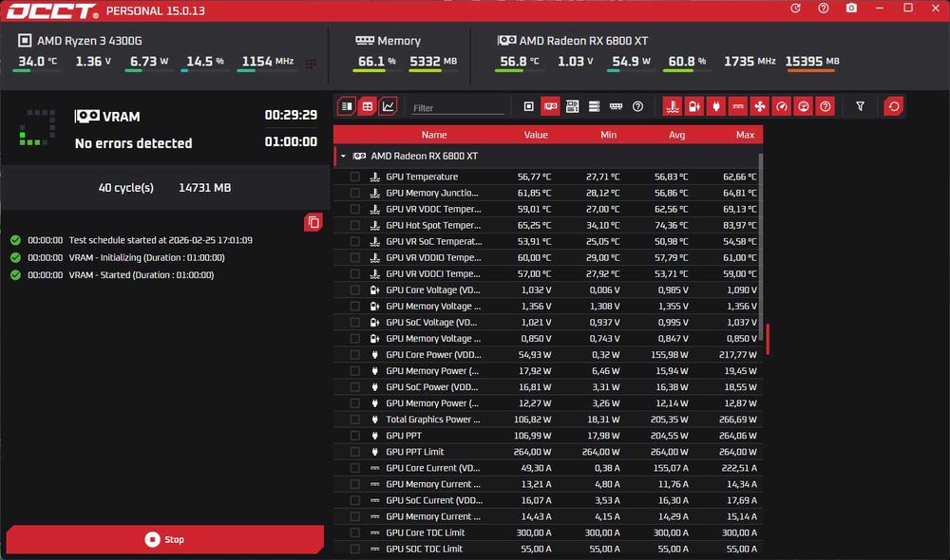The width and height of the screenshot is (950, 560).
Task: Click the OCCT logo
Action: 52,10
